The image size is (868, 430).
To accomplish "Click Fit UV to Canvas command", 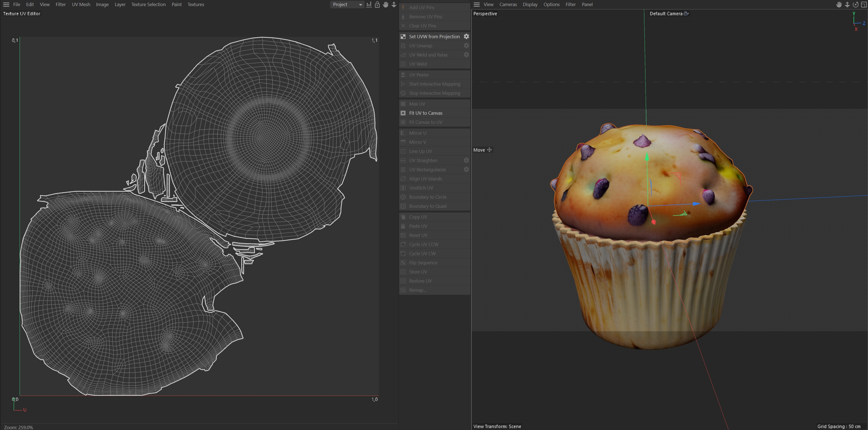I will coord(426,113).
